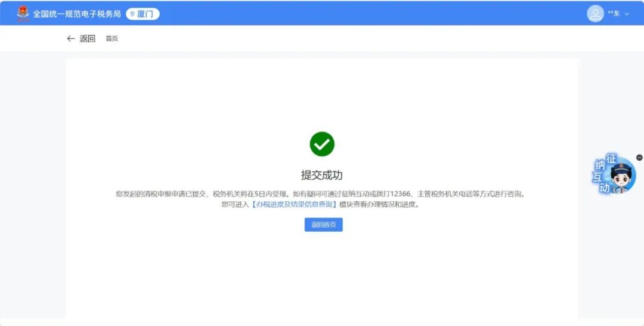Open the 厦门 location selector
This screenshot has width=644, height=326.
click(143, 14)
